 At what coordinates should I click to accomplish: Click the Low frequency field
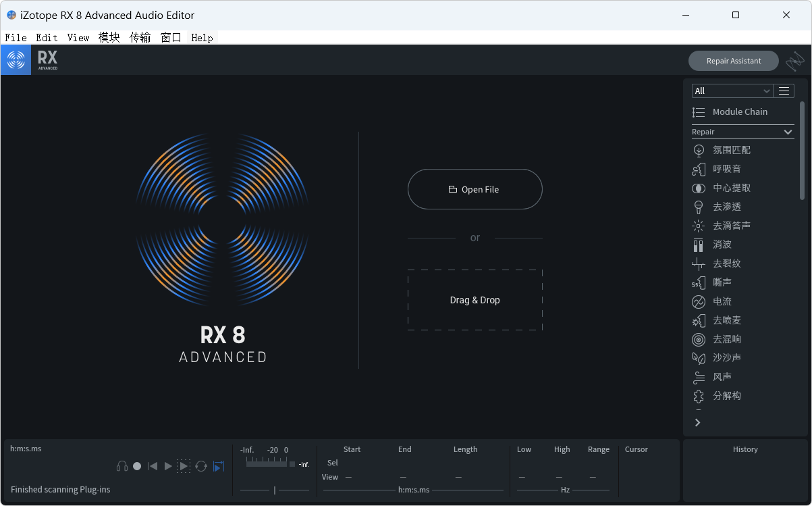click(x=522, y=477)
